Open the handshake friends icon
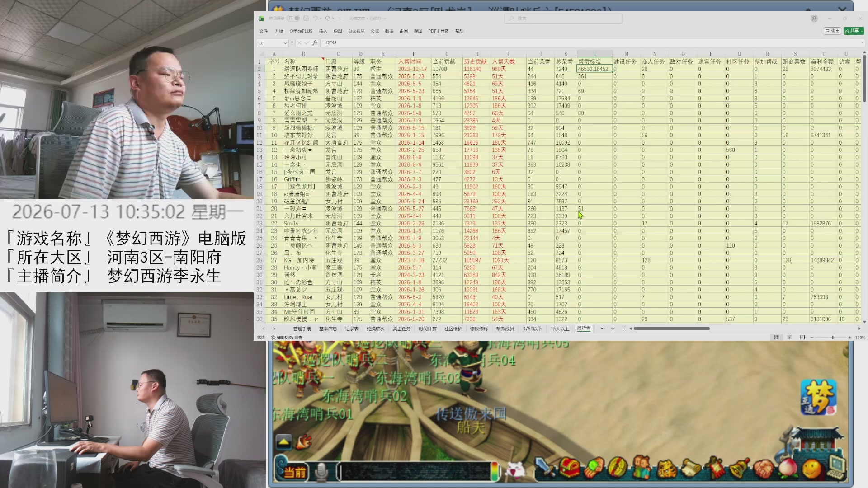Viewport: 868px width, 488px height. 764,468
